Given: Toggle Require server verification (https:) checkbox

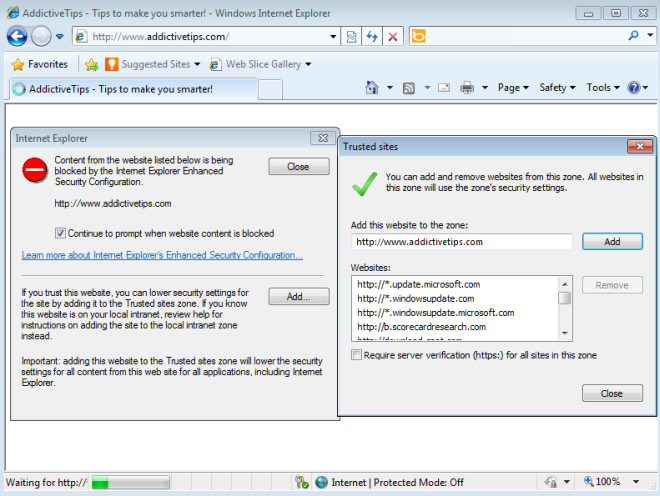Looking at the screenshot, I should pyautogui.click(x=357, y=355).
